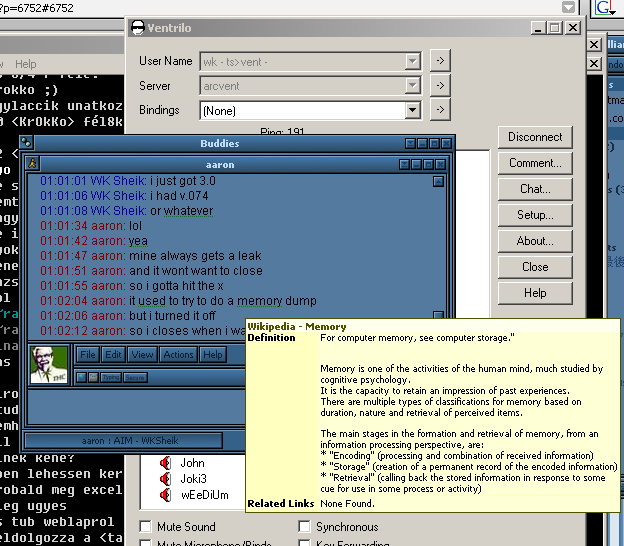Click message 'i just got 3.0'
The height and width of the screenshot is (546, 624).
pos(183,181)
